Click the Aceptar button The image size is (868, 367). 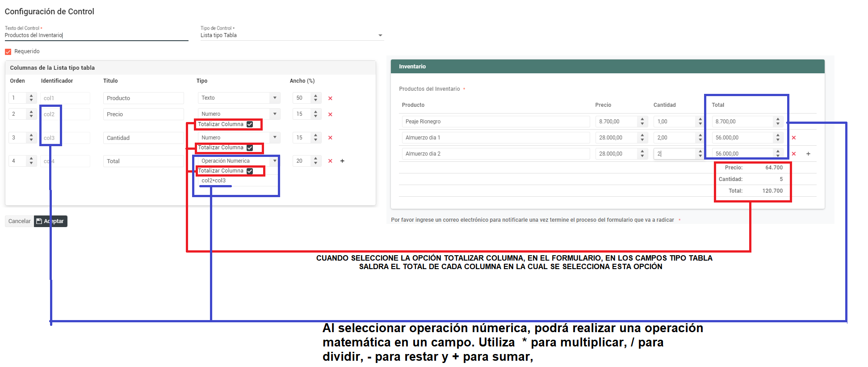51,221
